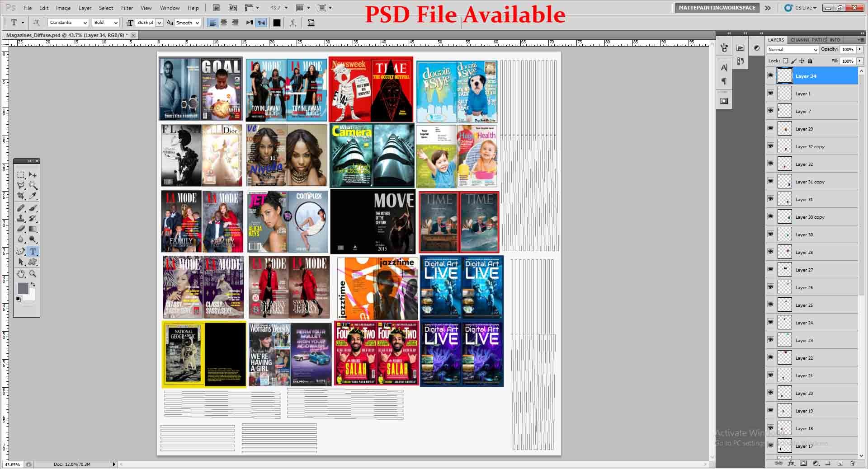Open the Actions panel icon
Screen dimensions: 868x469
click(741, 47)
